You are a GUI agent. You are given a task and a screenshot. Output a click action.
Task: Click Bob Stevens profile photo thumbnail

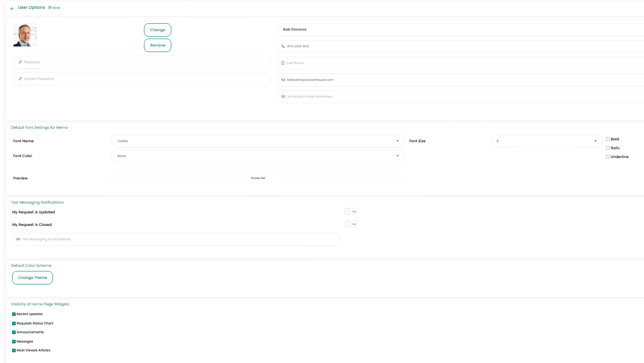25,35
